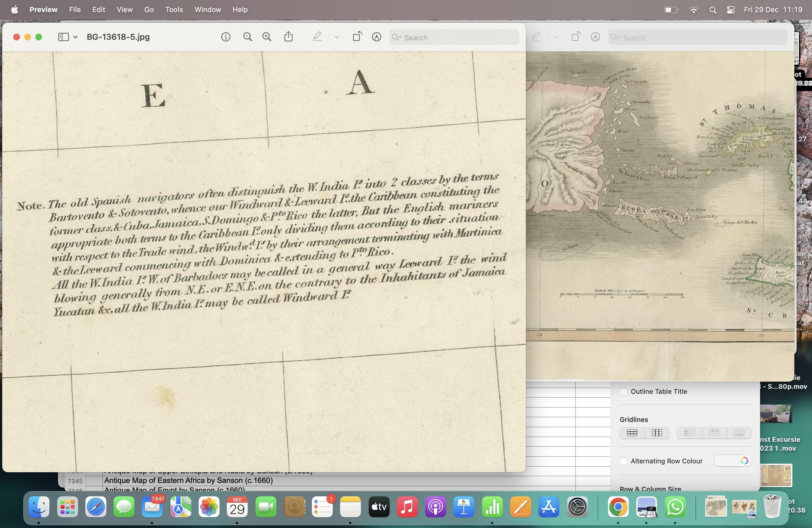Viewport: 812px width, 528px height.
Task: Open Launchpad from the Dock
Action: pyautogui.click(x=67, y=507)
